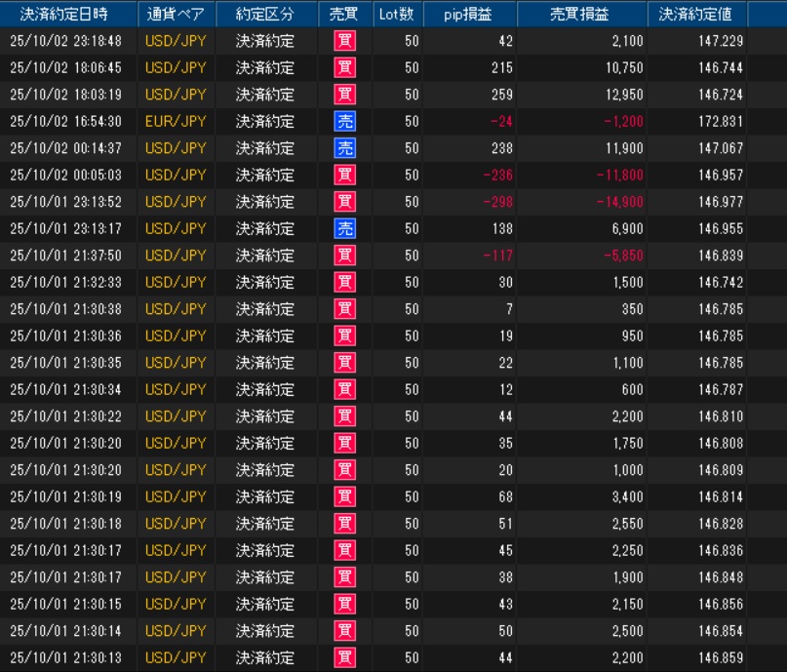The width and height of the screenshot is (787, 672).
Task: Click the 買 buy badge at 25/10/01 21:37:50
Action: (345, 256)
